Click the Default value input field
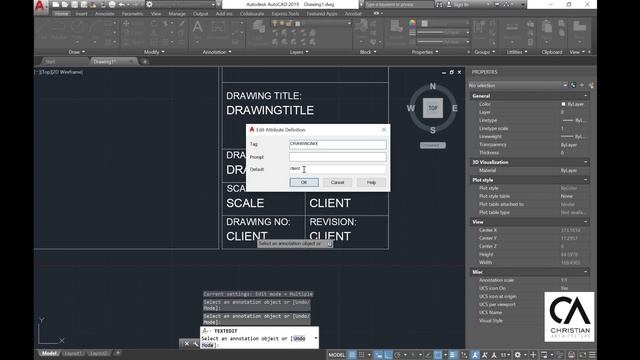The image size is (640, 360). pyautogui.click(x=338, y=169)
